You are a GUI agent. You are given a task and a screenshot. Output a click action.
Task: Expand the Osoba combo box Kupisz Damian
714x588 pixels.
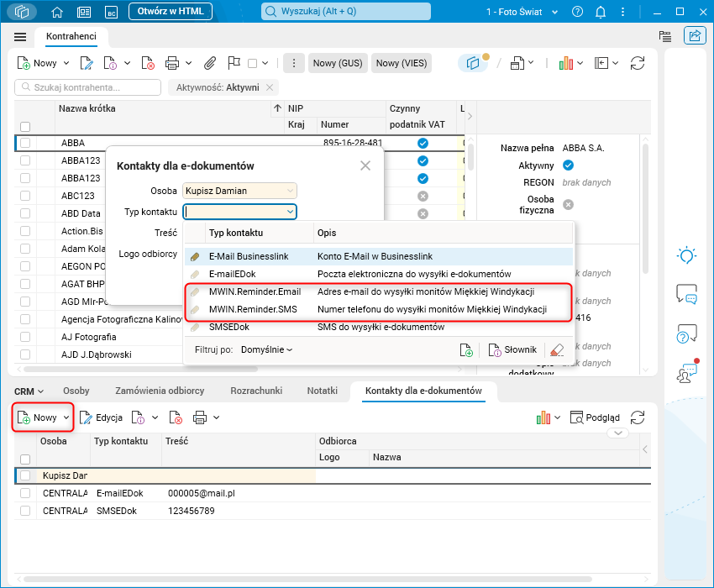tap(290, 191)
